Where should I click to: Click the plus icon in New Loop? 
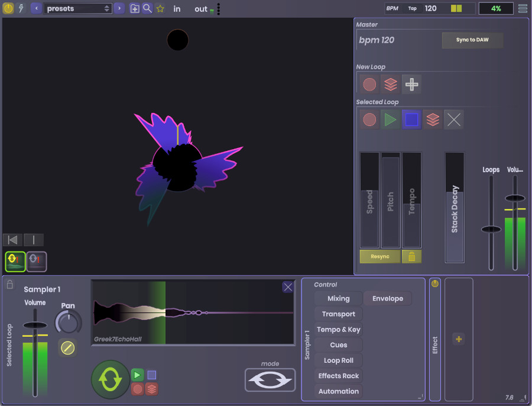[411, 85]
